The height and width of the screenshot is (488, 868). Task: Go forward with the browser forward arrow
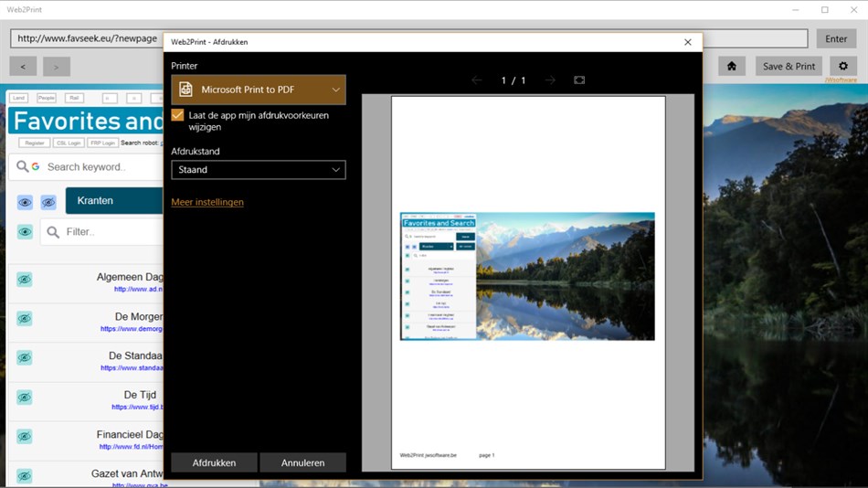pyautogui.click(x=56, y=67)
